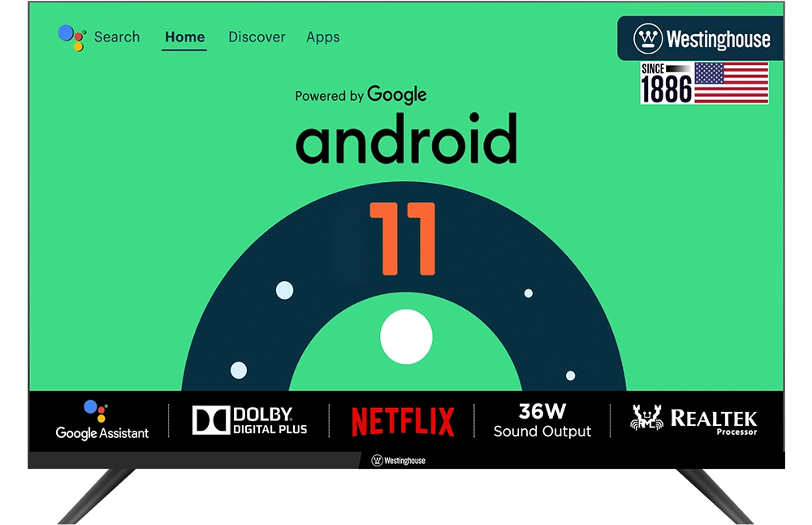Click the Realtek Processor text
The width and height of the screenshot is (812, 525).
pos(714,421)
